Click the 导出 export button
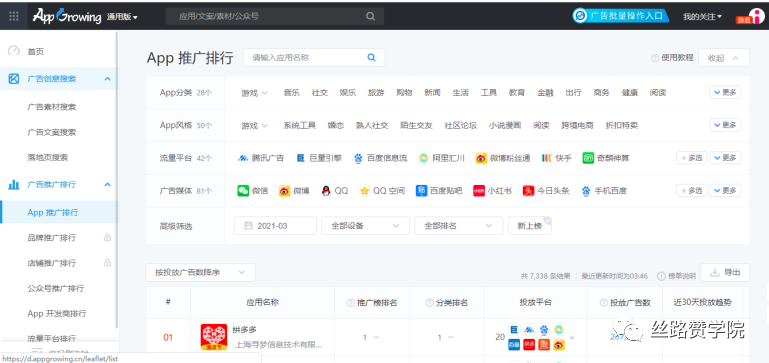 (725, 272)
